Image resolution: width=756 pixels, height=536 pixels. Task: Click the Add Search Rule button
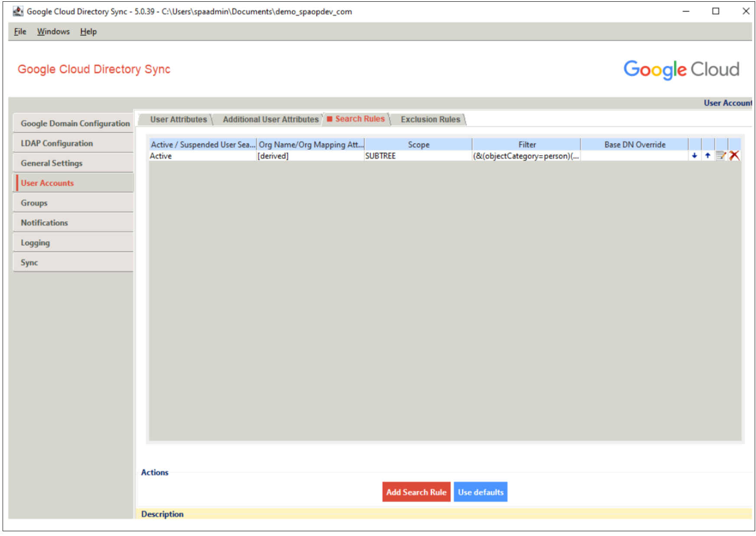click(416, 492)
